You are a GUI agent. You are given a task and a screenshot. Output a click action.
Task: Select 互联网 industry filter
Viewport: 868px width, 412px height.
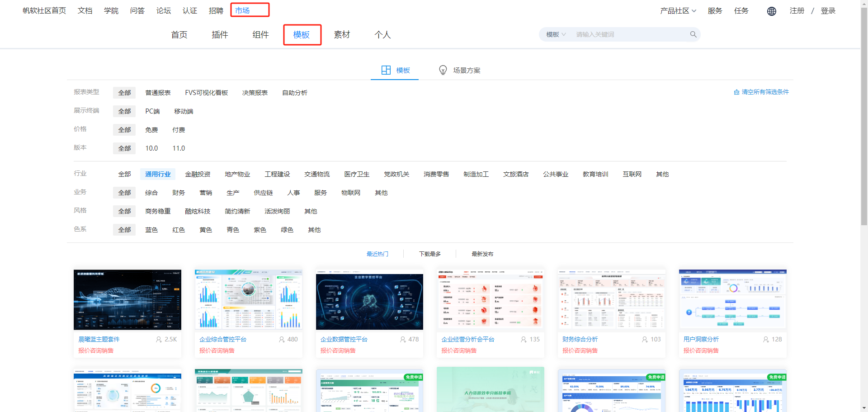[632, 174]
